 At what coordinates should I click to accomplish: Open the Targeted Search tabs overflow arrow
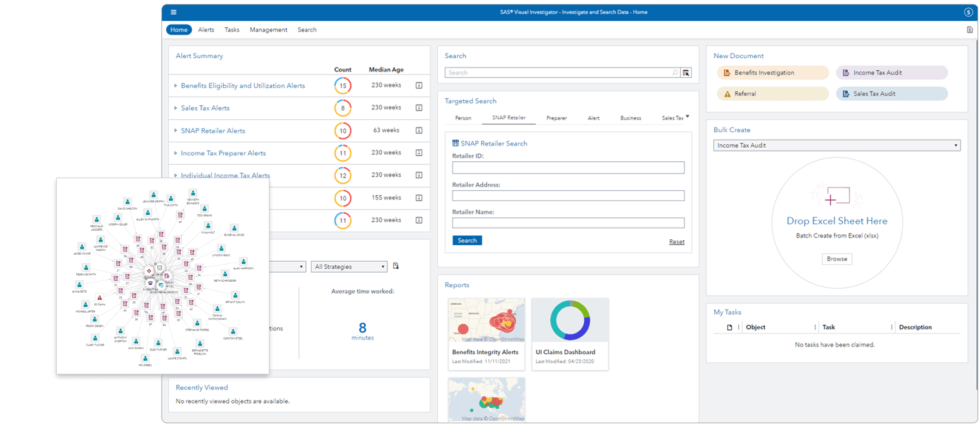click(x=688, y=117)
